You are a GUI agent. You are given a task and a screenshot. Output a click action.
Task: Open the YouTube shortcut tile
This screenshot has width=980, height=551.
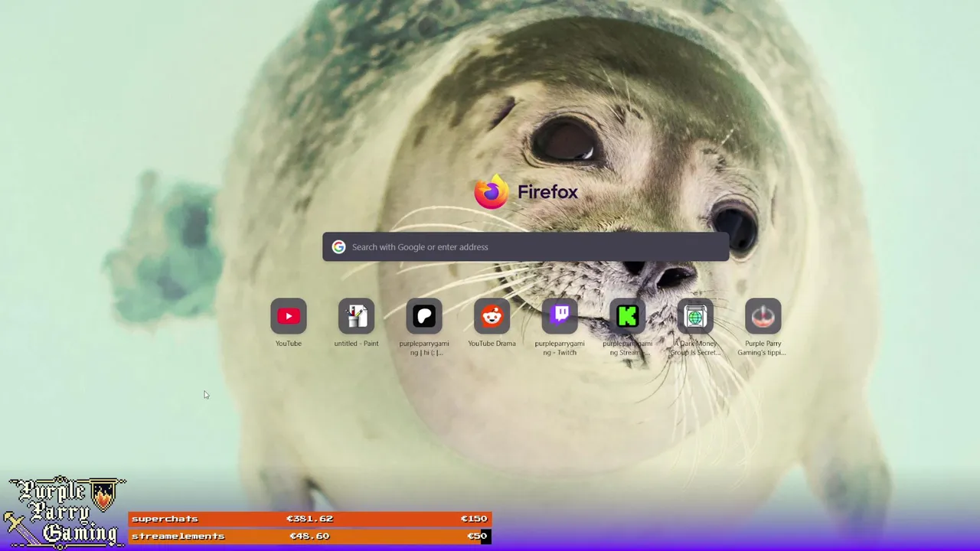point(289,316)
